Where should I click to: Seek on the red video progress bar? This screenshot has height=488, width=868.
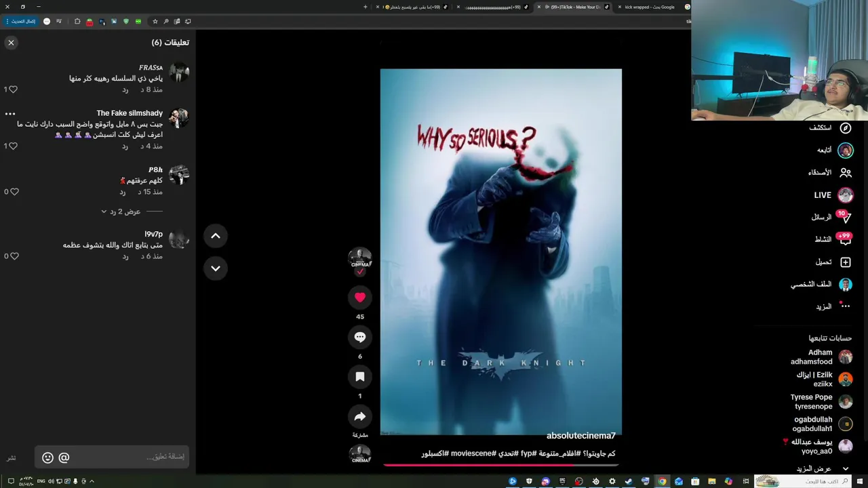500,465
